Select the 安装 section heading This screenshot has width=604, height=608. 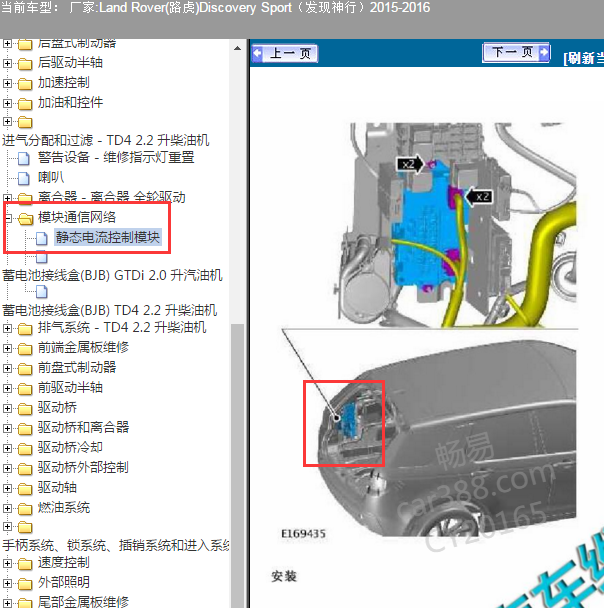pos(284,576)
